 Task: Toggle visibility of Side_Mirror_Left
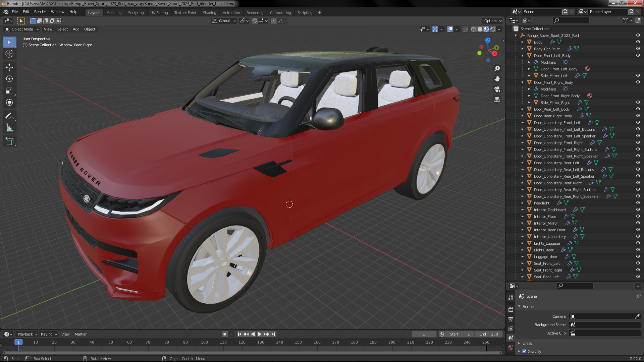tap(638, 75)
